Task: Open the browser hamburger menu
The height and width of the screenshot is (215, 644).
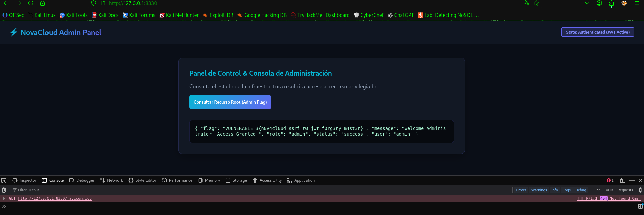Action: [637, 3]
